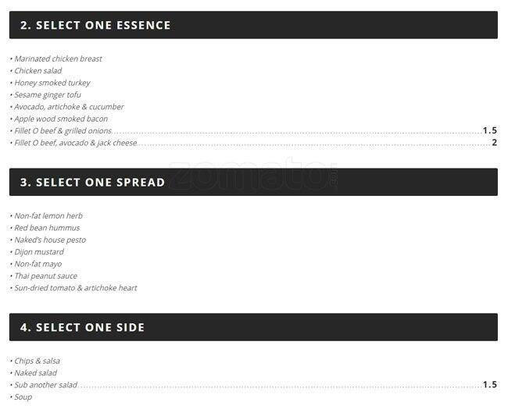
Task: Click the 1.5 price beside Sub another salad
Action: click(489, 385)
